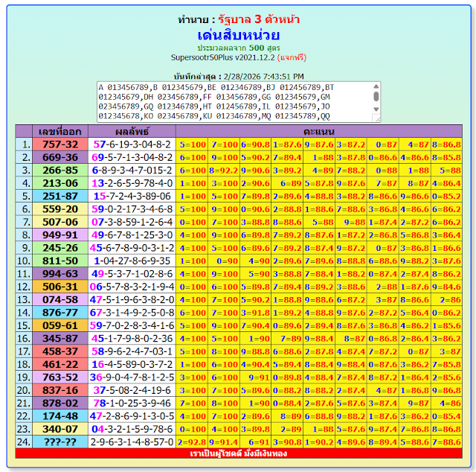Image resolution: width=476 pixels, height=472 pixels.
Task: Select drawn number 949-91 in row 8
Action: pos(60,235)
